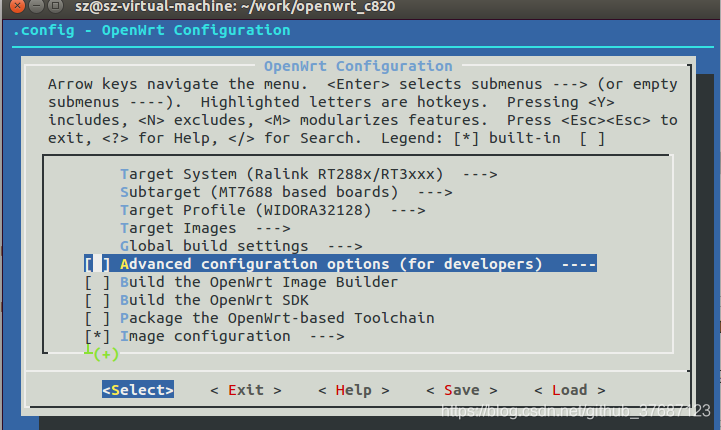
Task: Click the terminal title sz@sz-virtual-machine
Action: click(235, 6)
